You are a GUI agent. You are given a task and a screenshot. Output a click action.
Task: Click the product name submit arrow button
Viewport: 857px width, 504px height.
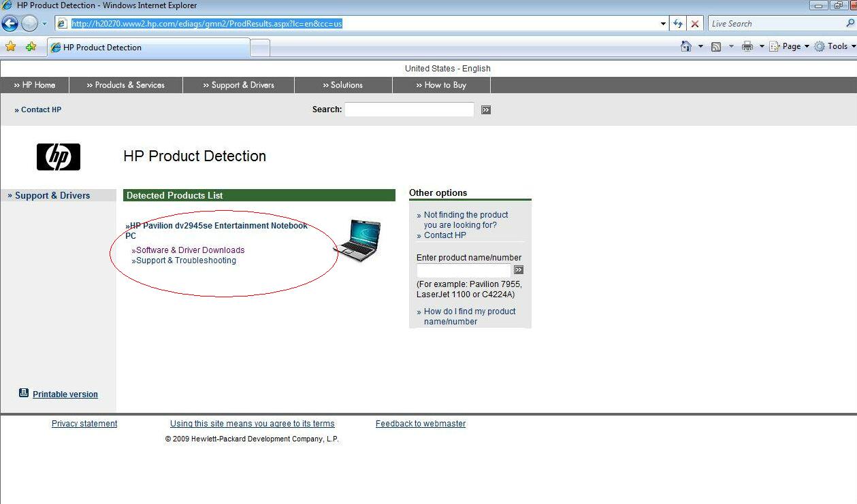click(519, 270)
